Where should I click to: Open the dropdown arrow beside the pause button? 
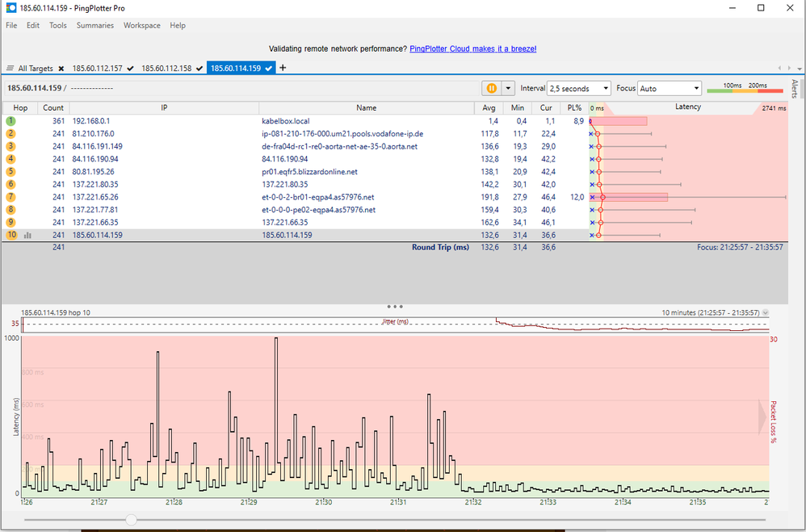[508, 88]
